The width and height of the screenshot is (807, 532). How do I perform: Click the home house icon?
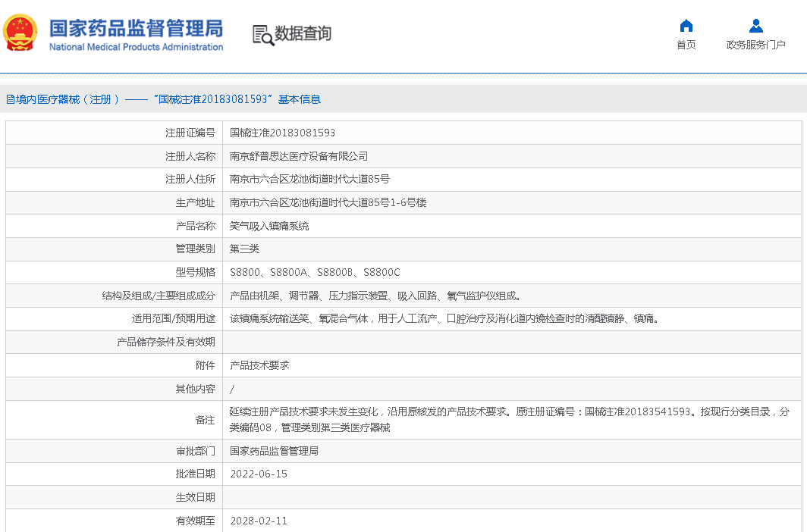coord(686,26)
